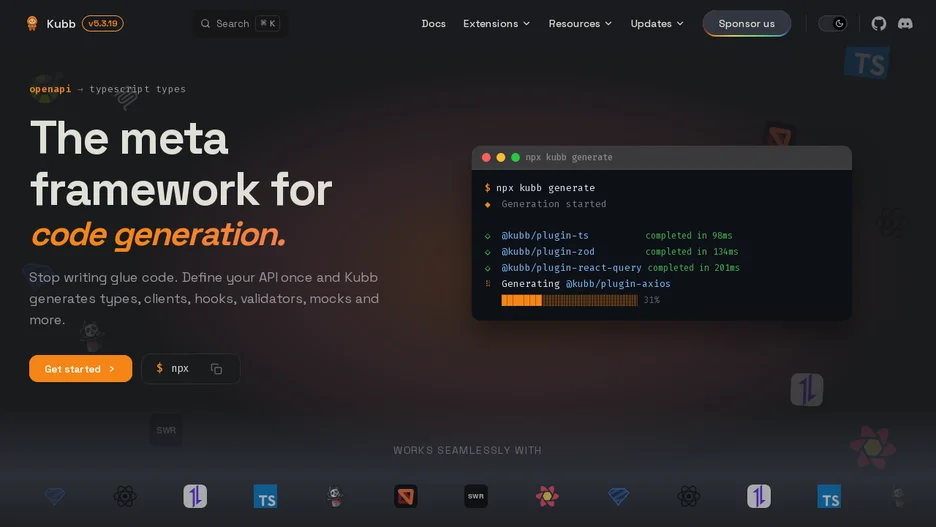Click "@kubb/plugin-react-query" in the terminal
The width and height of the screenshot is (936, 527).
click(x=571, y=268)
